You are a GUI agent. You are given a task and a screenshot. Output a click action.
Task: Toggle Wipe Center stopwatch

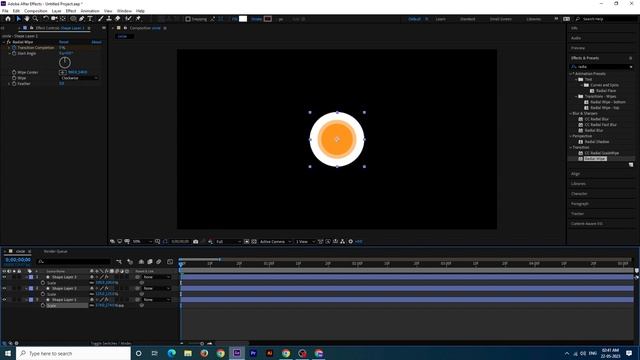[x=14, y=72]
